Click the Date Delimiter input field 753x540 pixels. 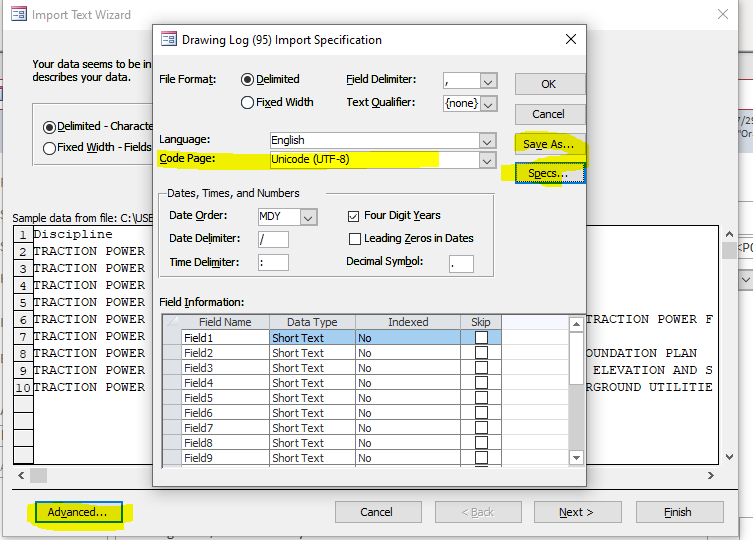coord(273,239)
